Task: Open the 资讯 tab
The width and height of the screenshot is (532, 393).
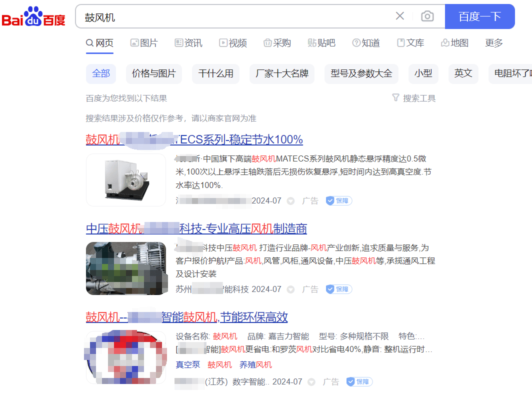Action: pos(188,43)
